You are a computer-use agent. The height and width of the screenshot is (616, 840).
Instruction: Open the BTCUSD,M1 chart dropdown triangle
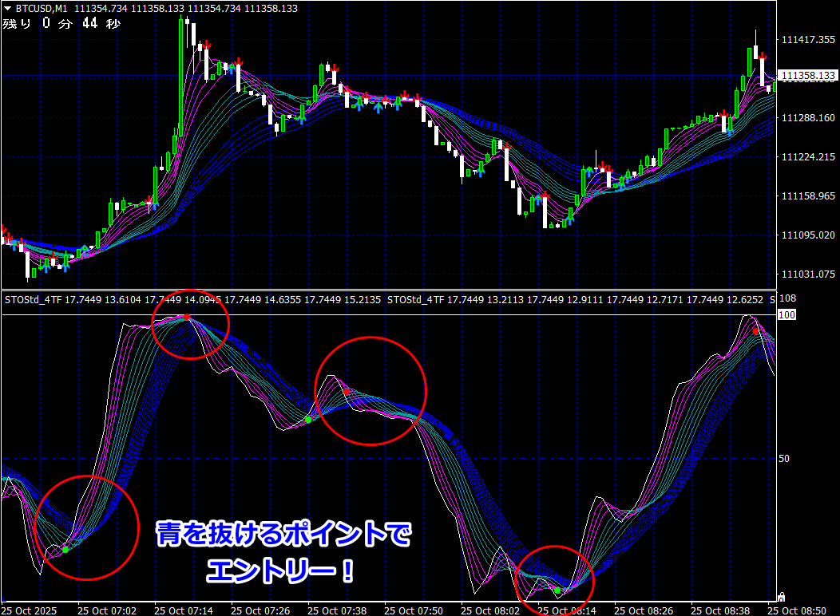[x=8, y=8]
